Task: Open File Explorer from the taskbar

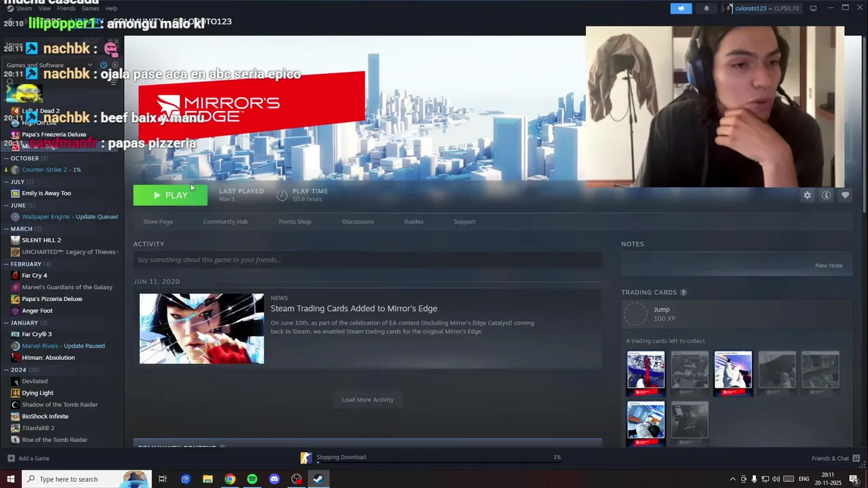Action: point(208,479)
